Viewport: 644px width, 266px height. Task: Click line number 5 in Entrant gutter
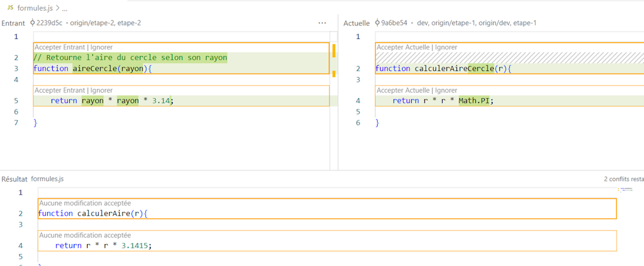pos(16,101)
